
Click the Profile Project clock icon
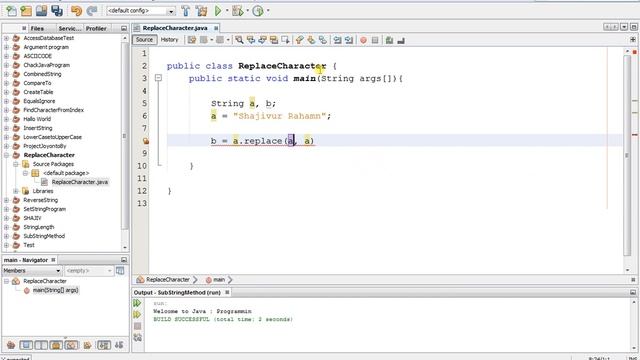258,11
